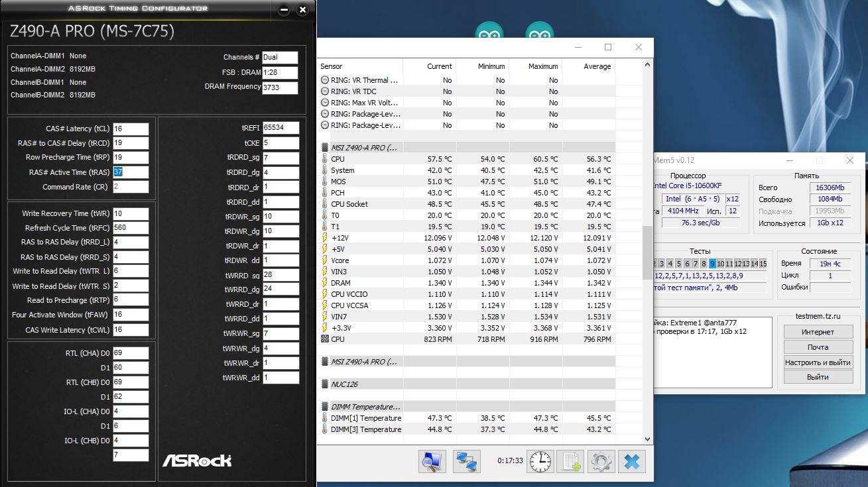The width and height of the screenshot is (868, 487).
Task: Click the Command Rate (CR) field
Action: coord(131,187)
